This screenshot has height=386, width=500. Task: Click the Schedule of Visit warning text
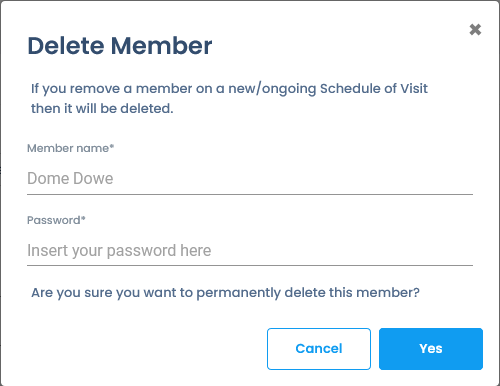229,98
